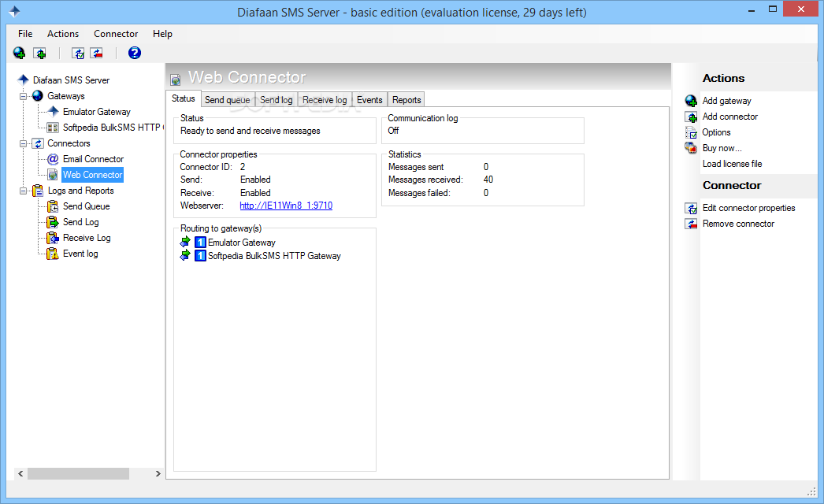Image resolution: width=824 pixels, height=504 pixels.
Task: Click Load license file action
Action: 732,164
